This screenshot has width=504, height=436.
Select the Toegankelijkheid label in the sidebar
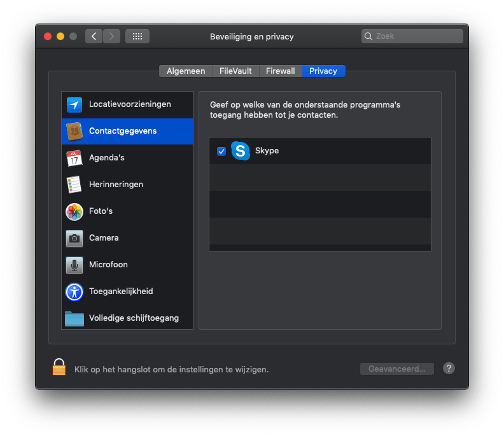[x=121, y=291]
